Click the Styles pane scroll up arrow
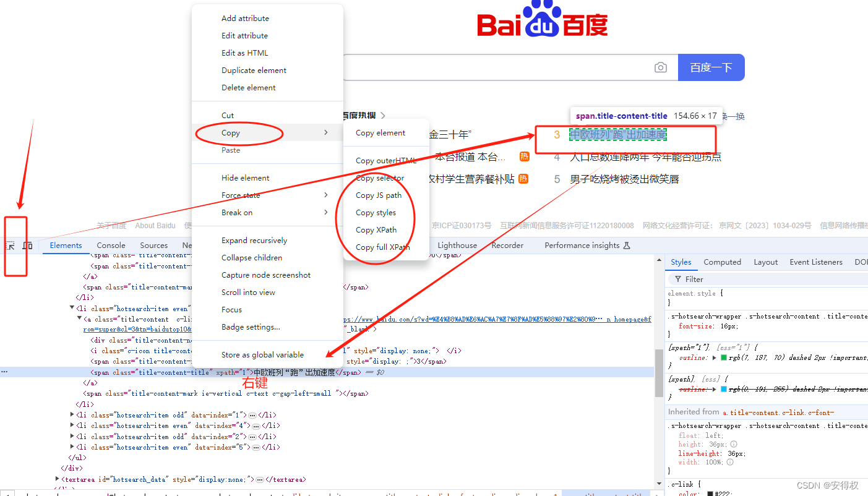This screenshot has width=868, height=496. click(660, 260)
